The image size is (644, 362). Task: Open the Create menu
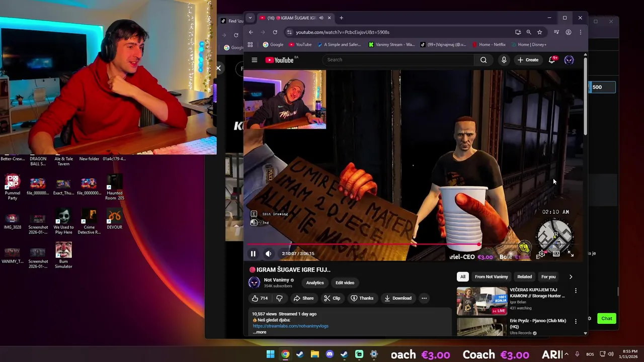tap(528, 60)
